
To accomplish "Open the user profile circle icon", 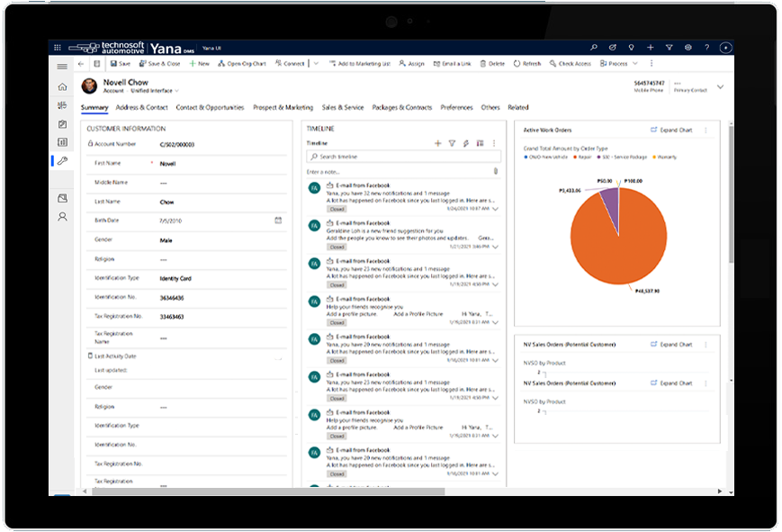I will (725, 48).
